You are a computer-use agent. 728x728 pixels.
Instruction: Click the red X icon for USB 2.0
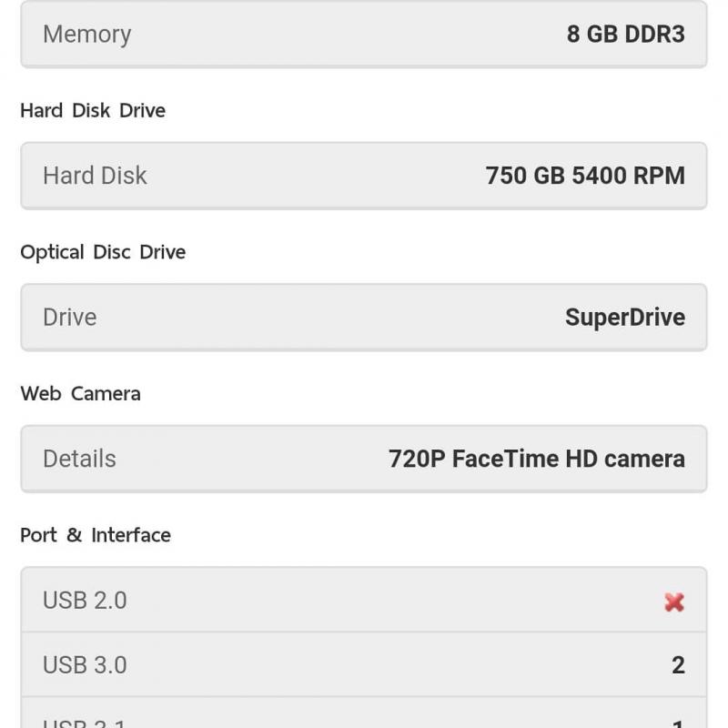click(x=674, y=602)
